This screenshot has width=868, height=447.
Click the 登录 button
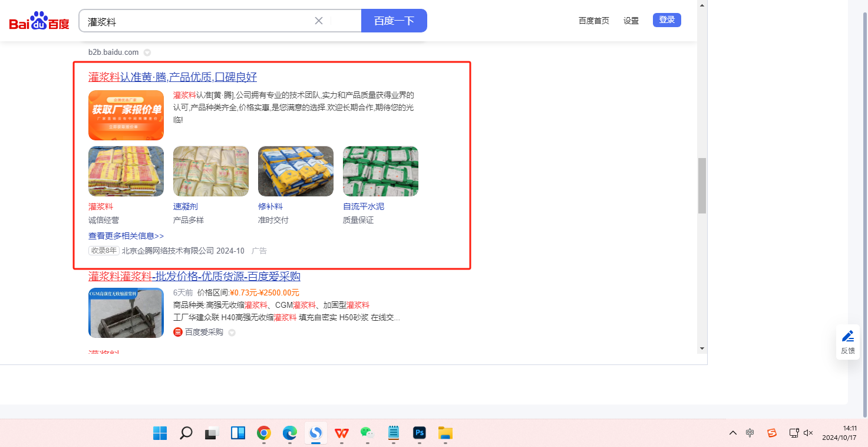pos(667,20)
